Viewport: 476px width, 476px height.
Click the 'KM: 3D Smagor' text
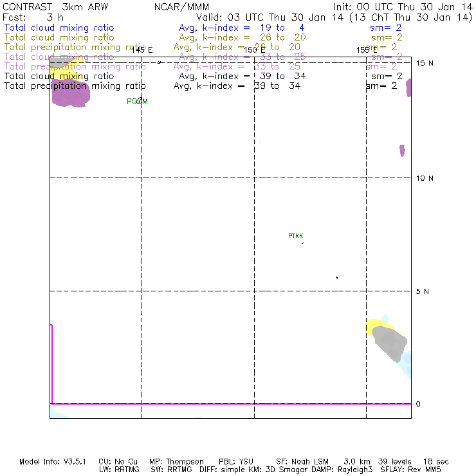(279, 470)
